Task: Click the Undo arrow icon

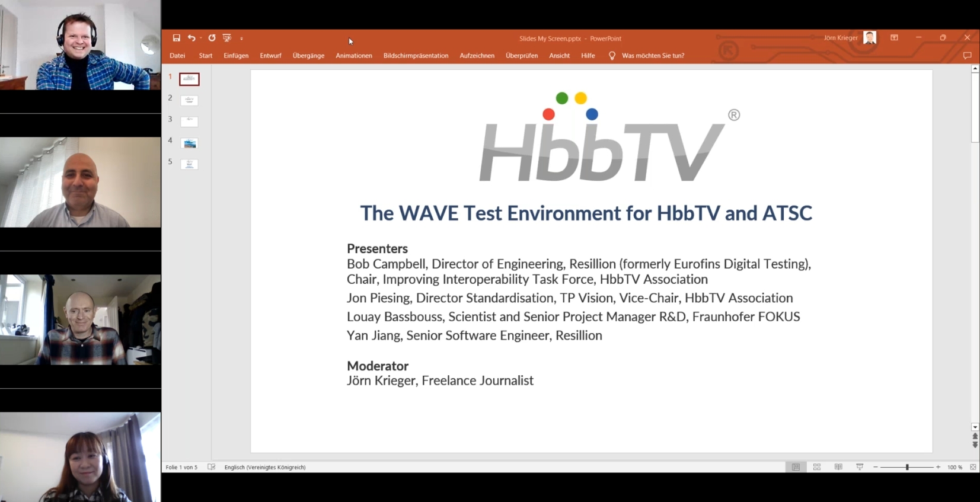Action: pyautogui.click(x=191, y=38)
